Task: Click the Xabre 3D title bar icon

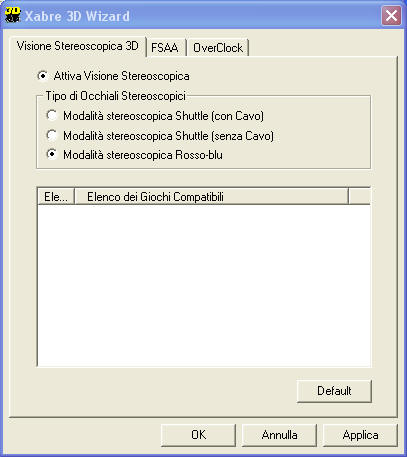Action: pos(13,15)
